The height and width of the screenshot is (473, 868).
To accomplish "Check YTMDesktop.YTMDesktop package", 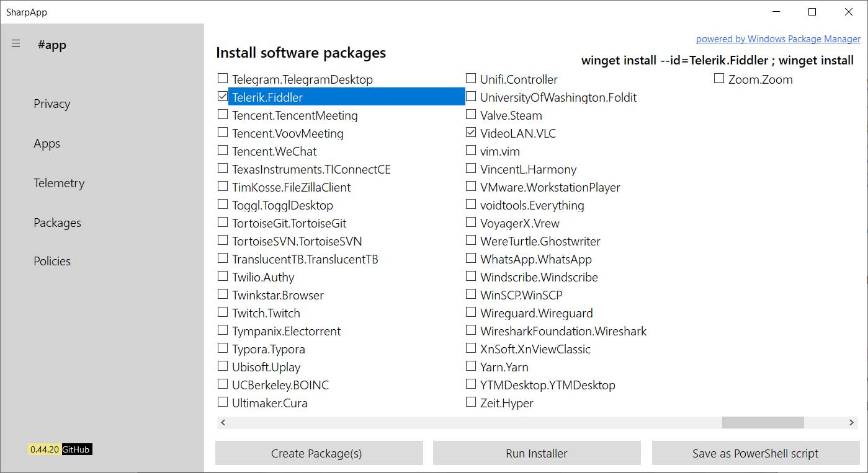I will (470, 384).
